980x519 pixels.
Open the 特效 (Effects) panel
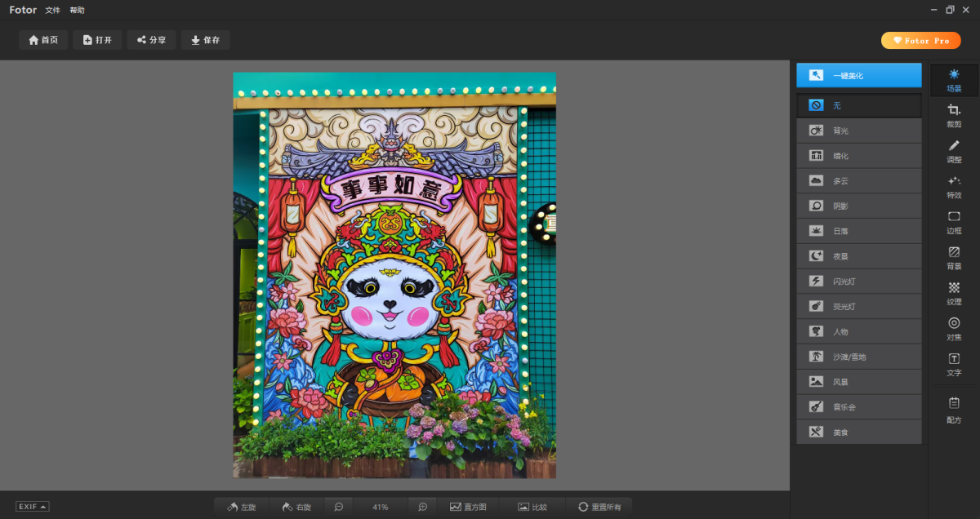(x=954, y=186)
